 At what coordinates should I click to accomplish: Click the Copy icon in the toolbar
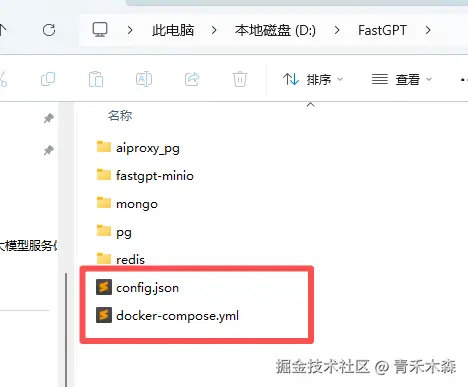click(48, 79)
